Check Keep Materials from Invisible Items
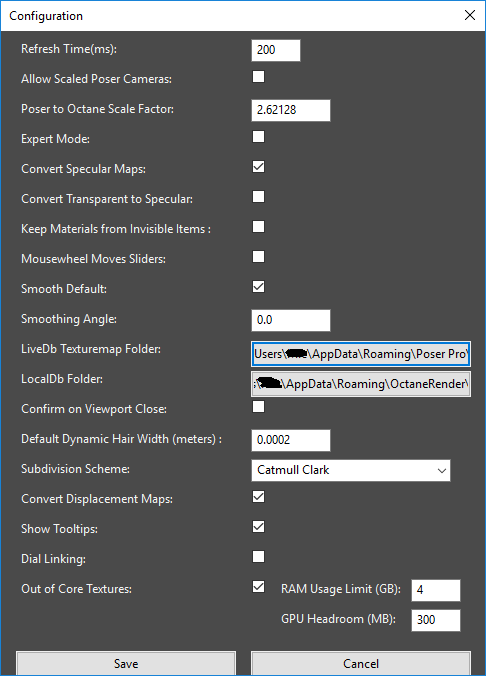 point(258,227)
